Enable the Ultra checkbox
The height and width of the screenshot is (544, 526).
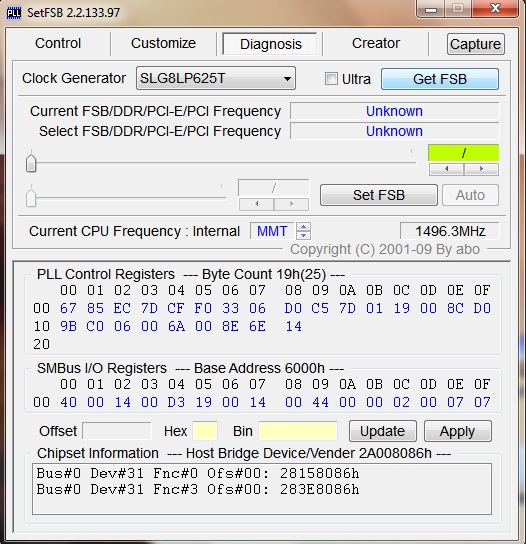tap(331, 79)
